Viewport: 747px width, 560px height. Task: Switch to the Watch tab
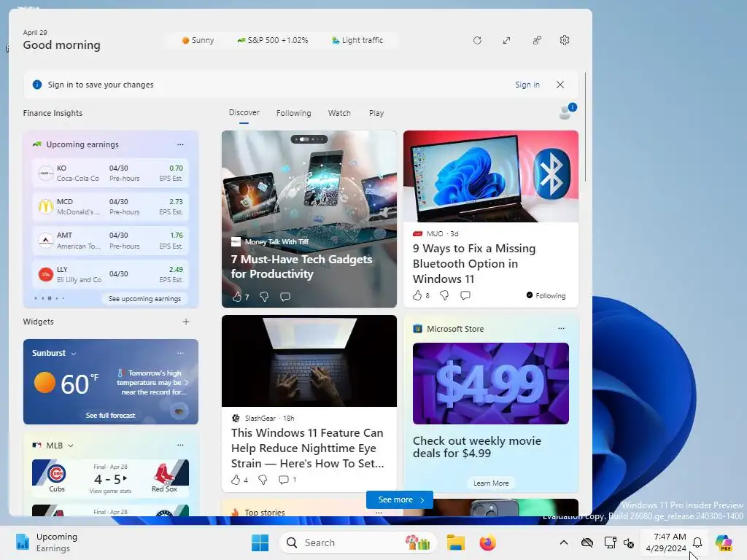(339, 113)
